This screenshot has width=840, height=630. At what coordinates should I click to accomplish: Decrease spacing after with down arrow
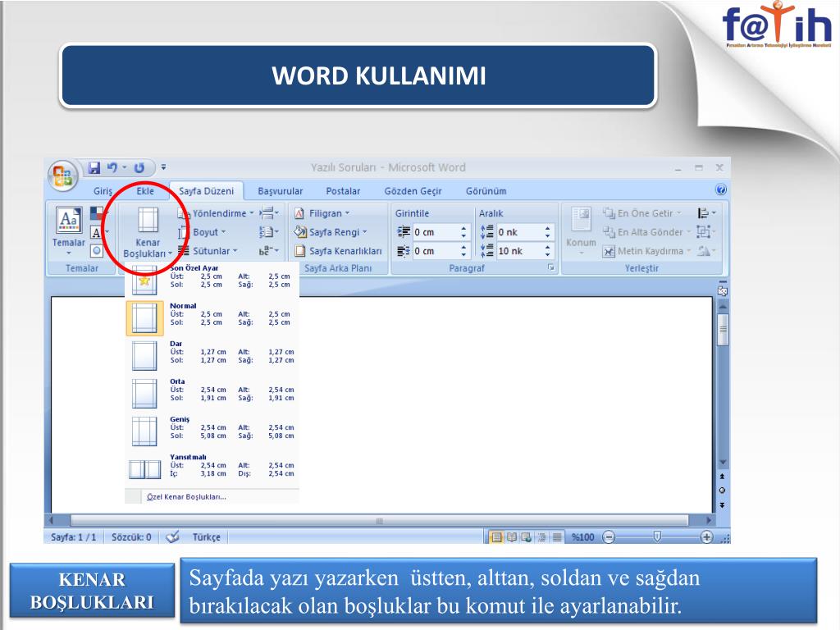tap(547, 254)
